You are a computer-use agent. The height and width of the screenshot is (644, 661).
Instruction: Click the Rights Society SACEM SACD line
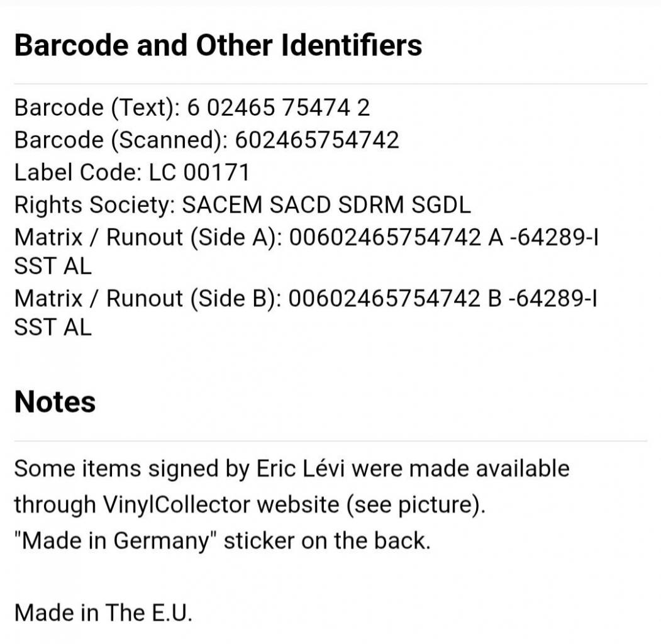coord(242,205)
